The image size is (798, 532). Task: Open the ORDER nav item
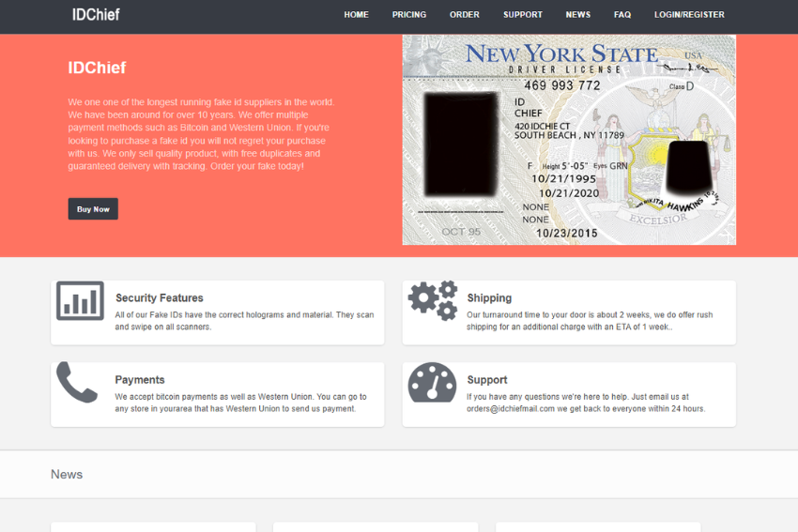pyautogui.click(x=465, y=15)
